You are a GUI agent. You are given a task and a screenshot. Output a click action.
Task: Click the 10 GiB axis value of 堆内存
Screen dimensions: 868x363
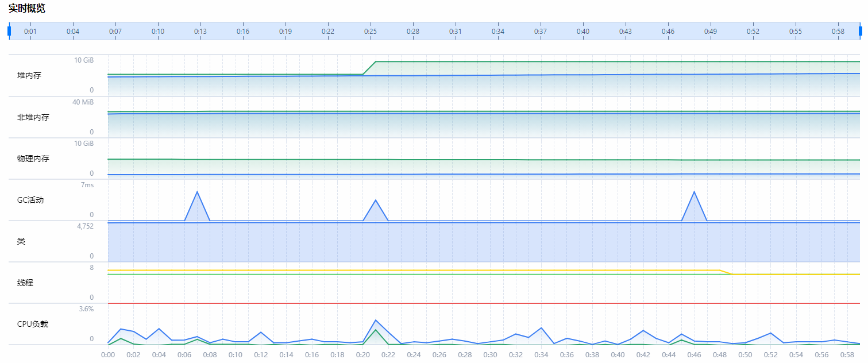pyautogui.click(x=84, y=60)
